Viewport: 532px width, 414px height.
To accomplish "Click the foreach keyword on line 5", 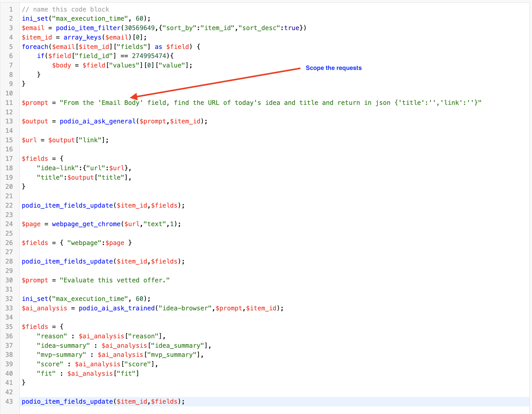I will click(x=35, y=47).
